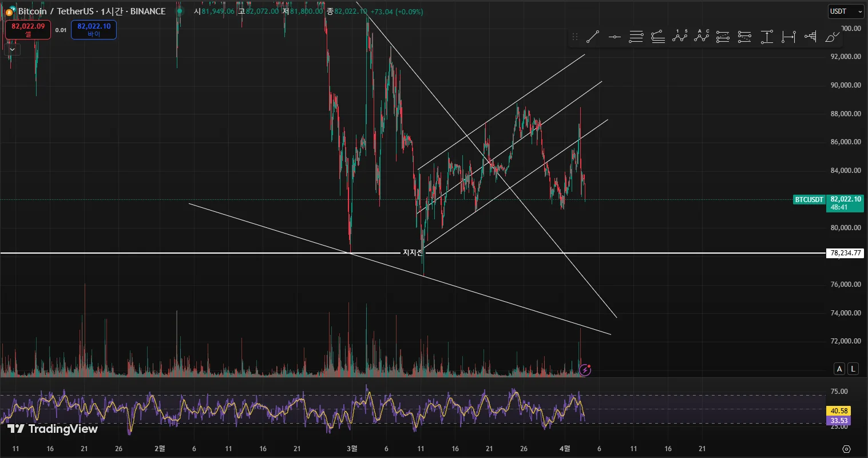Viewport: 868px width, 458px height.
Task: Select the Elliott impulse wave 1-5 tool
Action: tap(680, 37)
